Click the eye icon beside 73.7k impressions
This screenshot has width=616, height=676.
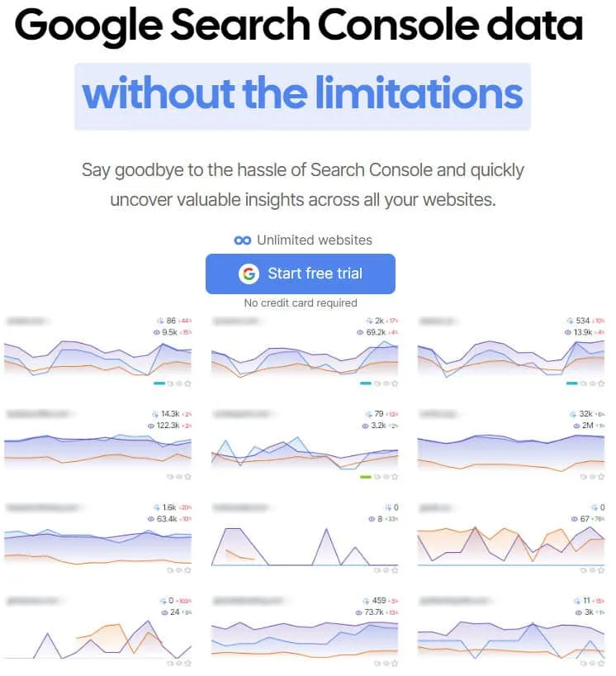tap(358, 611)
